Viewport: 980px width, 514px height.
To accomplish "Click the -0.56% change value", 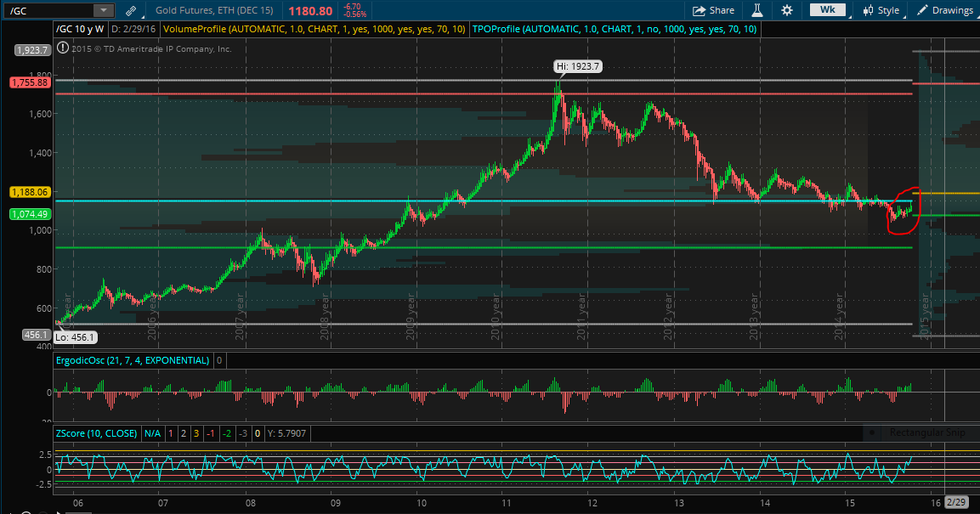I will (x=355, y=14).
